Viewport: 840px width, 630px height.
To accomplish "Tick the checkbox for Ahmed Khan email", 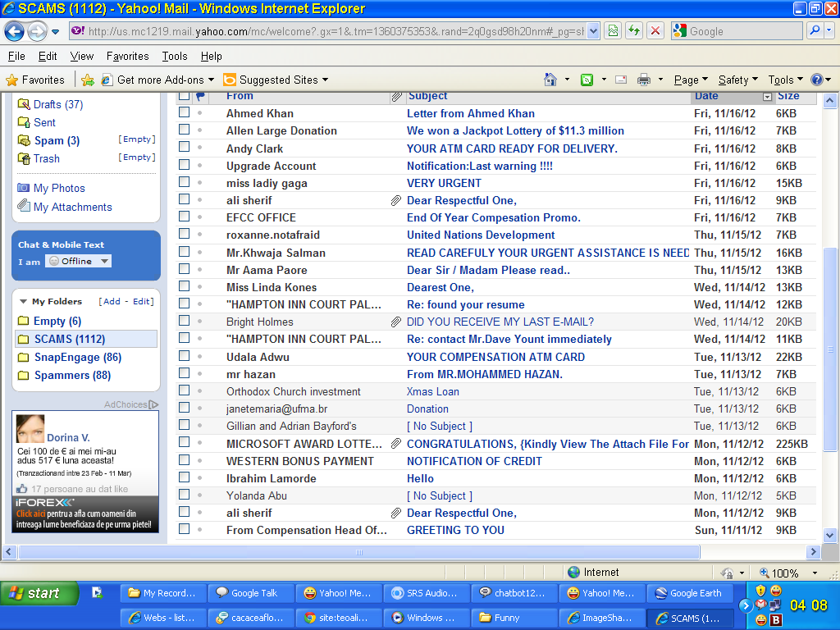I will 185,112.
